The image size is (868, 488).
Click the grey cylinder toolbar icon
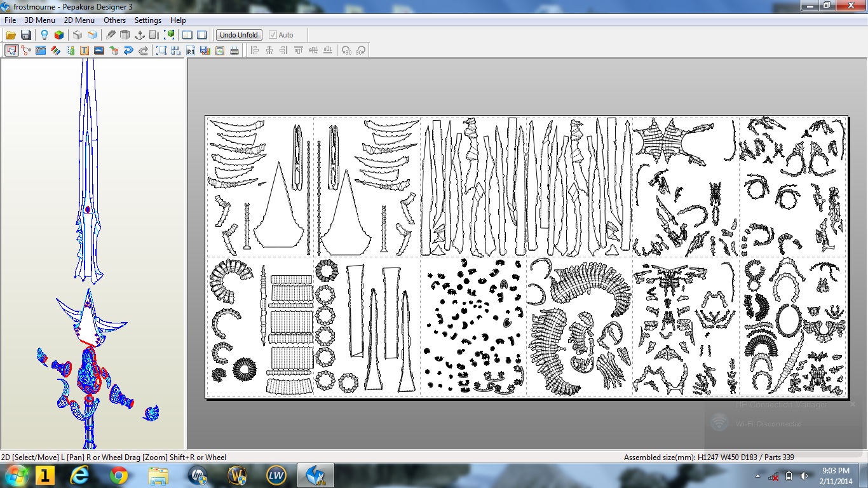pos(125,35)
